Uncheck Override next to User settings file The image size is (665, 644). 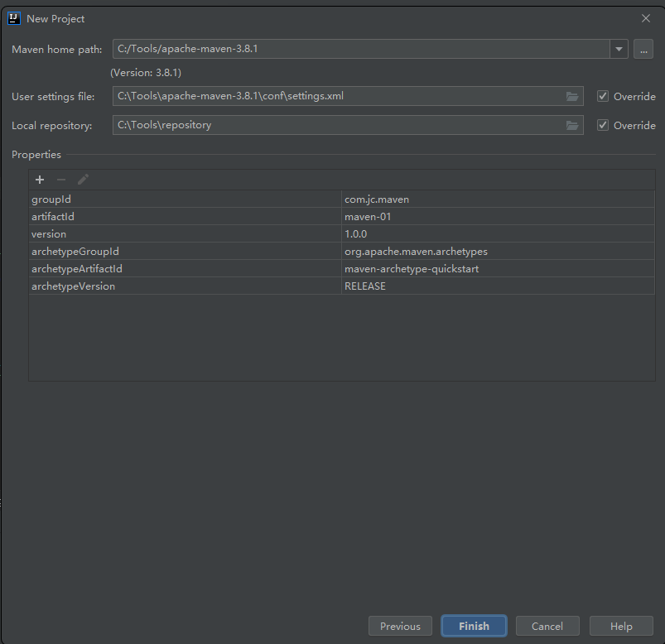click(603, 96)
